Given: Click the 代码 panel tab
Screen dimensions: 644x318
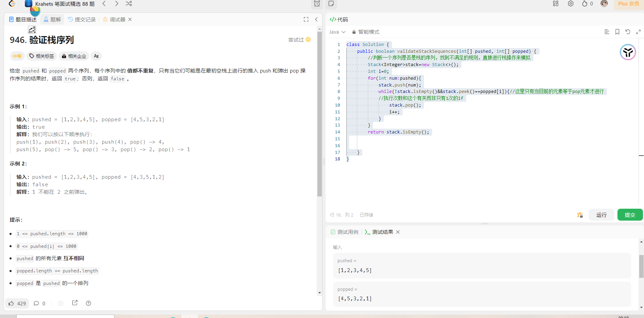Looking at the screenshot, I should (339, 19).
